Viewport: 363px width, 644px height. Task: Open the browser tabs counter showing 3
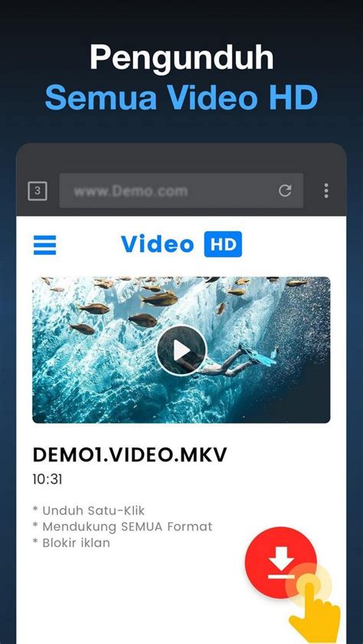click(38, 191)
